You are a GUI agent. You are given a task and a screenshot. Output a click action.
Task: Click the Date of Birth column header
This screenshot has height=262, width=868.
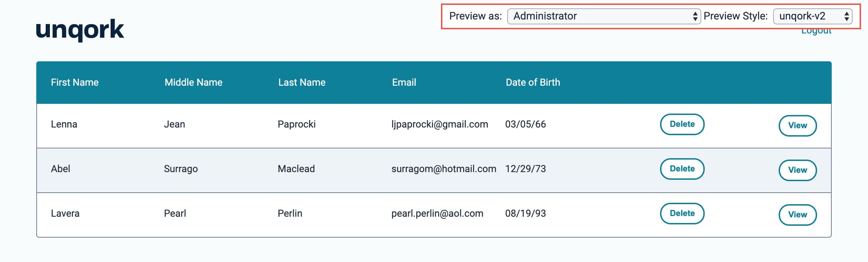533,82
